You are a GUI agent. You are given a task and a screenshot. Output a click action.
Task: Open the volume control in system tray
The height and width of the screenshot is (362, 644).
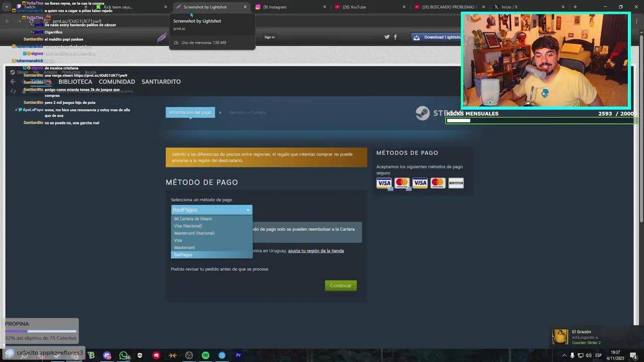(x=588, y=355)
